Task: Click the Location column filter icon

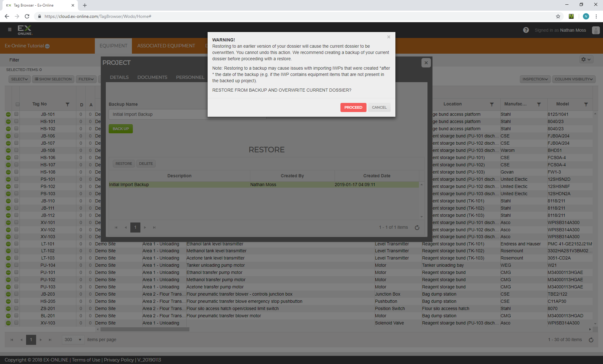Action: pos(492,104)
